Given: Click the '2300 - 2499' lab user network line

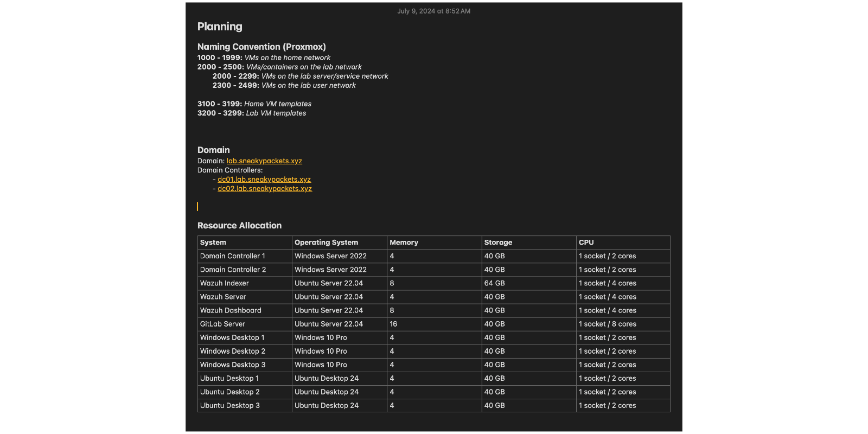Looking at the screenshot, I should pos(284,85).
